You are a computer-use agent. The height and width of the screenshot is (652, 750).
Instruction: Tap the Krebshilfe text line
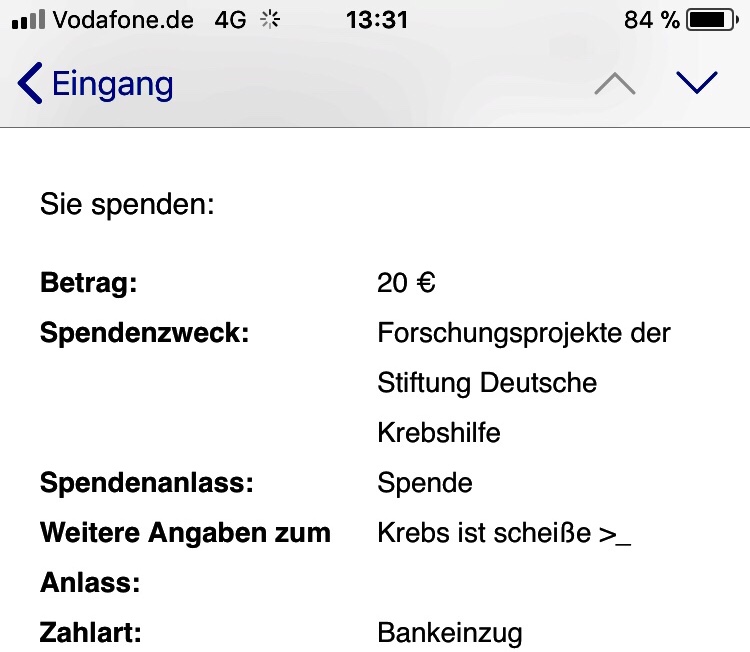point(439,432)
